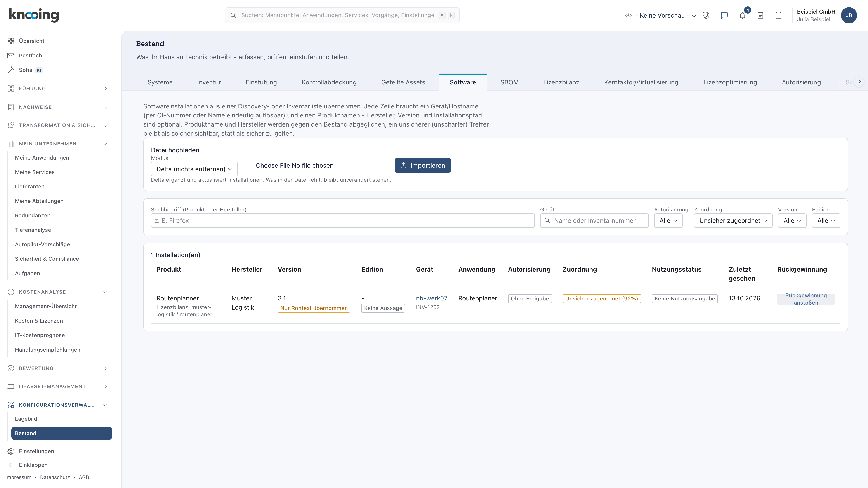Switch to Lizenzbilanz tab

(561, 82)
